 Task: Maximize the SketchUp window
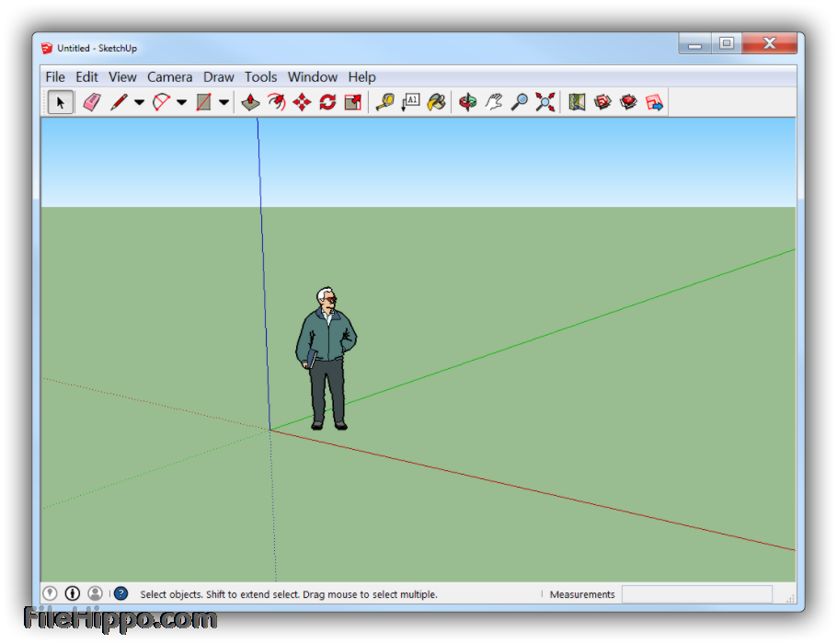pos(726,43)
